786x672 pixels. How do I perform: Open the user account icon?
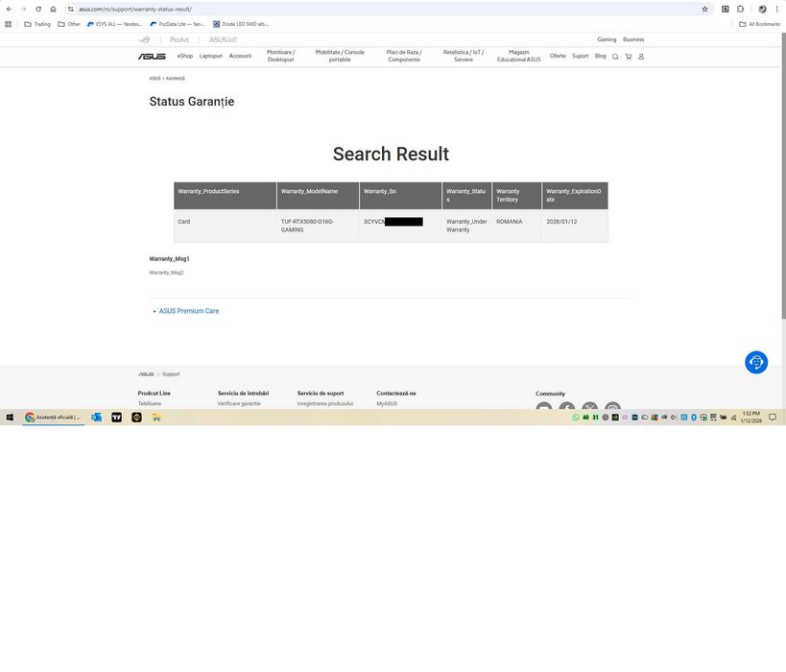pyautogui.click(x=641, y=57)
